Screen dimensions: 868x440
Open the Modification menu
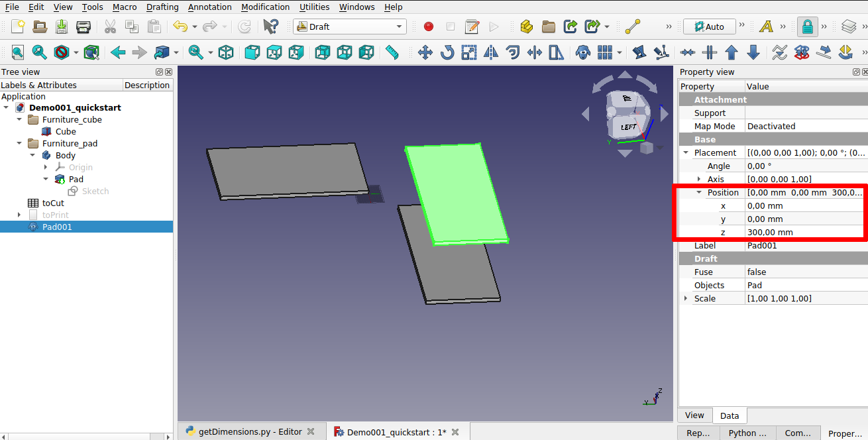coord(265,7)
